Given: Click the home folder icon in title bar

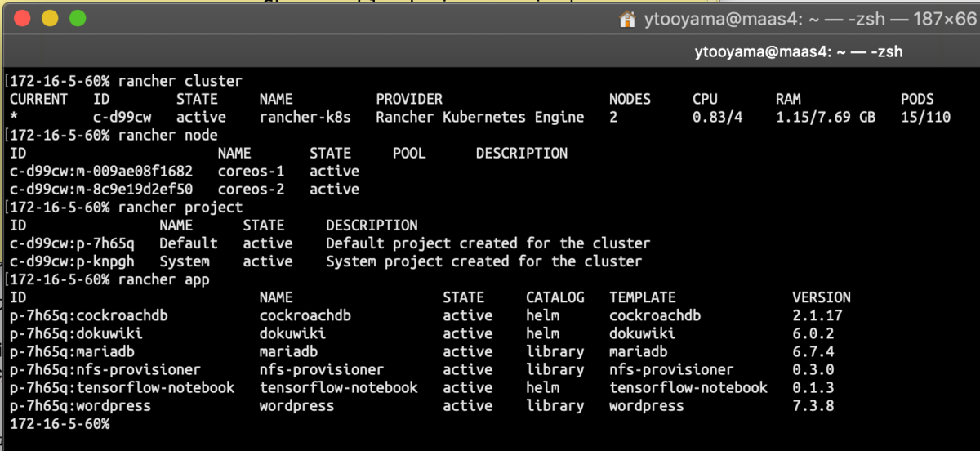Looking at the screenshot, I should (627, 18).
